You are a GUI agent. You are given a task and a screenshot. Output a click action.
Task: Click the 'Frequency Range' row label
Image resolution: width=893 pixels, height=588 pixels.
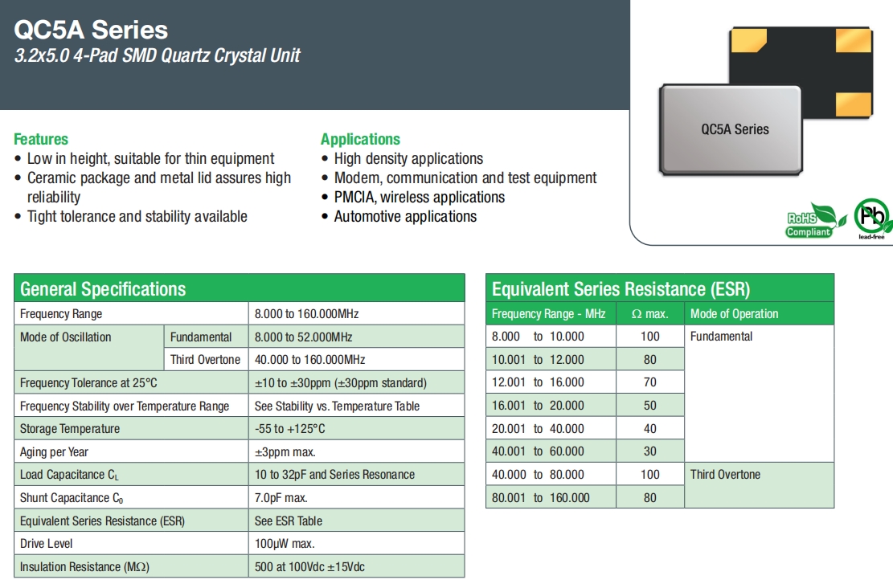tap(61, 313)
